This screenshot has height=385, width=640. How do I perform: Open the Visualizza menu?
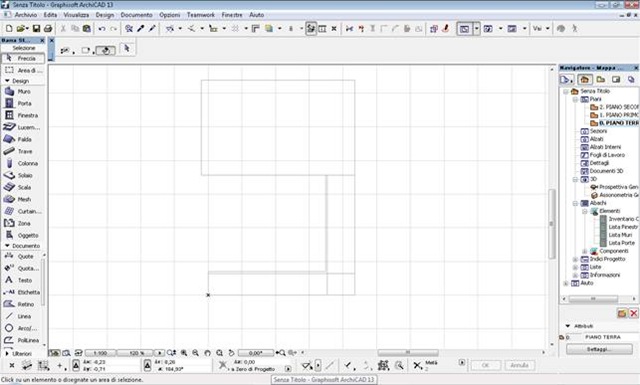[76, 15]
